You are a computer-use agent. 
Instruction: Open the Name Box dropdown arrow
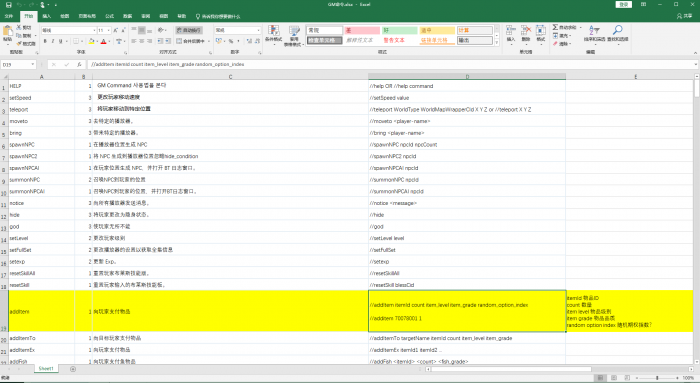click(x=33, y=65)
